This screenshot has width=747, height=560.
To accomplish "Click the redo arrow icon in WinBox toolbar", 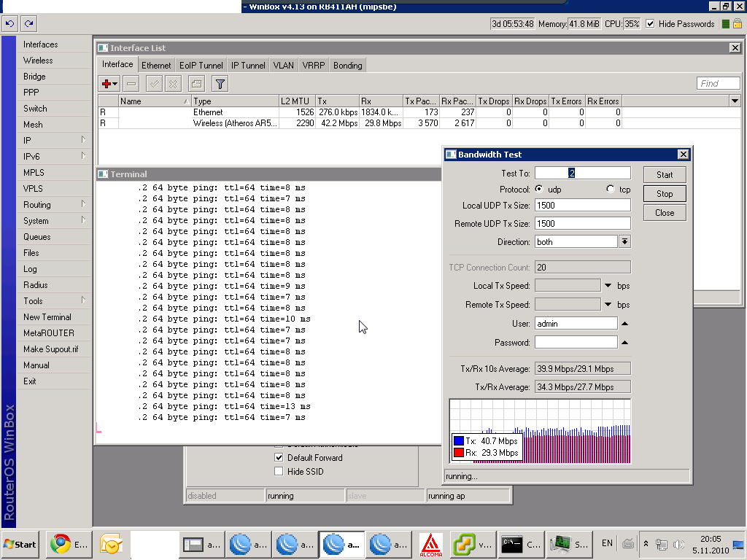I will [28, 23].
